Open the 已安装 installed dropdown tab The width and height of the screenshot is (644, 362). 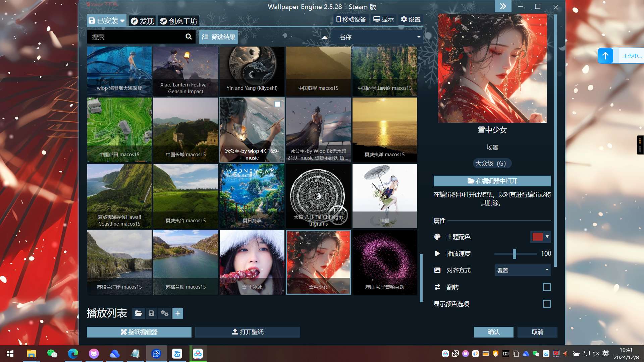click(106, 21)
